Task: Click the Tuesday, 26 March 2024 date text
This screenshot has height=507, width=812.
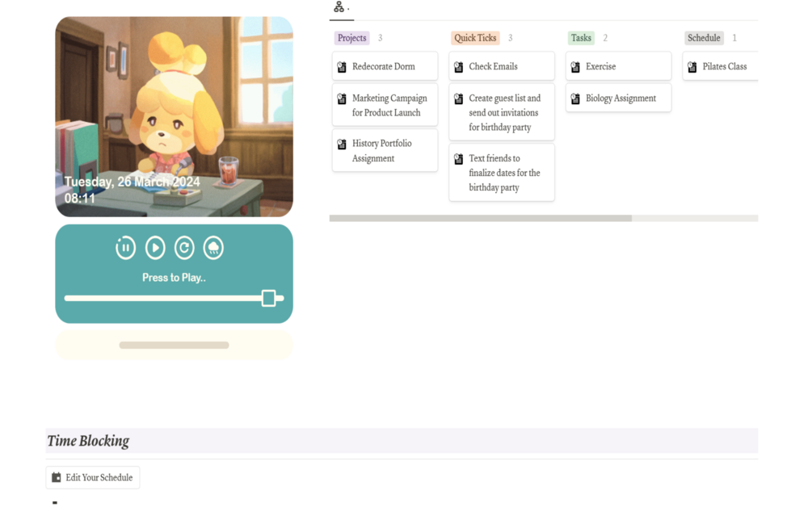Action: click(x=132, y=182)
